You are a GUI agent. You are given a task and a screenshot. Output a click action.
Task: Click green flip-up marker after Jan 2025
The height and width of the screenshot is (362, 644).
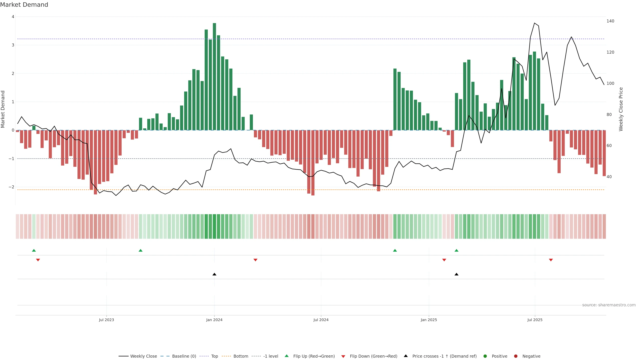[457, 251]
